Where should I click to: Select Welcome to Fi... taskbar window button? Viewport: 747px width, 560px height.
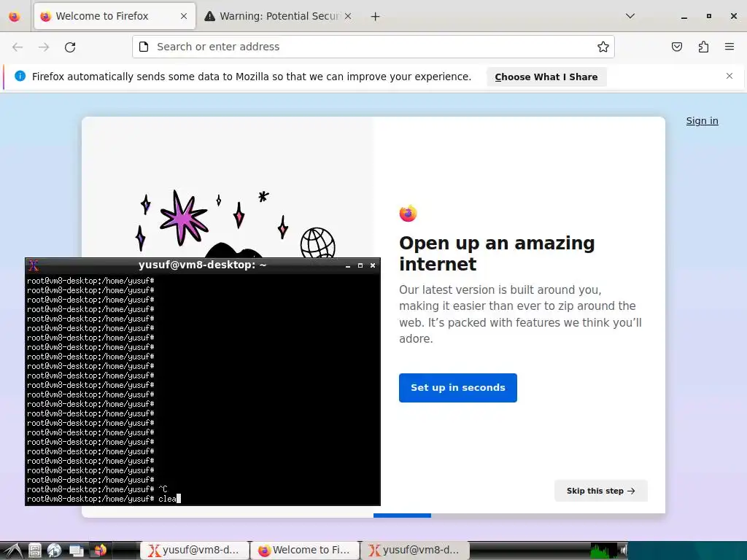pyautogui.click(x=305, y=551)
